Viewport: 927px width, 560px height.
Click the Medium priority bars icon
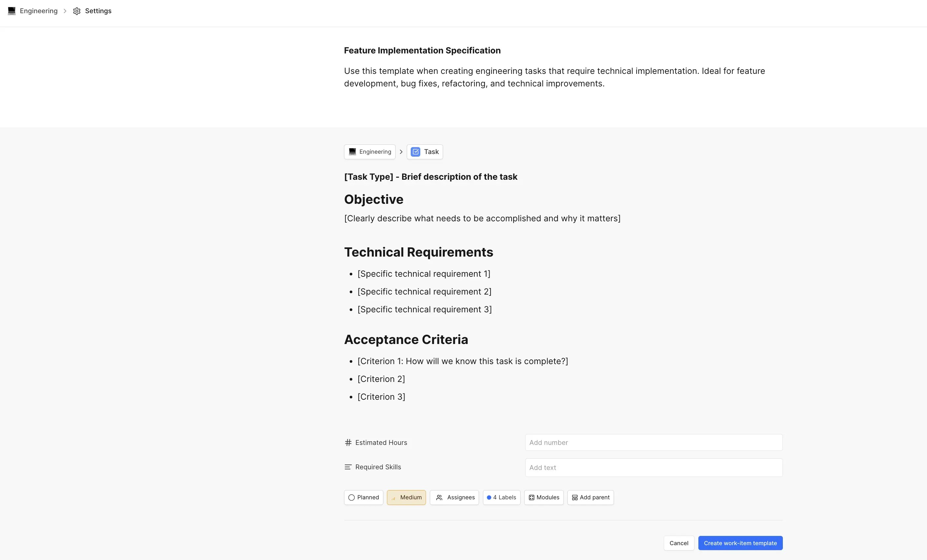coord(393,498)
